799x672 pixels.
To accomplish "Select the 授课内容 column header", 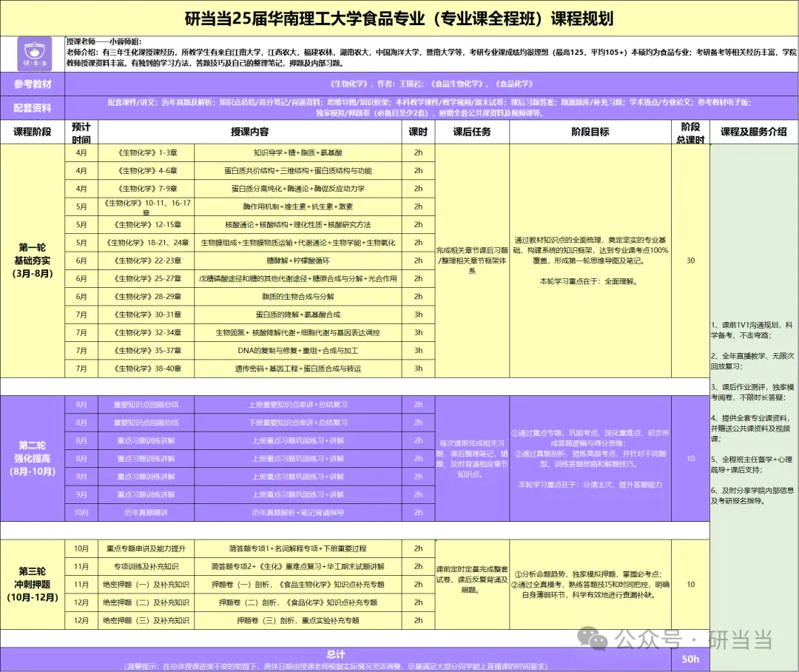I will point(250,132).
